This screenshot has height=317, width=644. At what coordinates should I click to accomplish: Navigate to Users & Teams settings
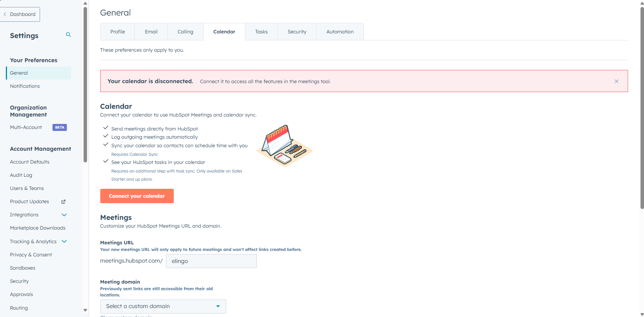pyautogui.click(x=27, y=188)
